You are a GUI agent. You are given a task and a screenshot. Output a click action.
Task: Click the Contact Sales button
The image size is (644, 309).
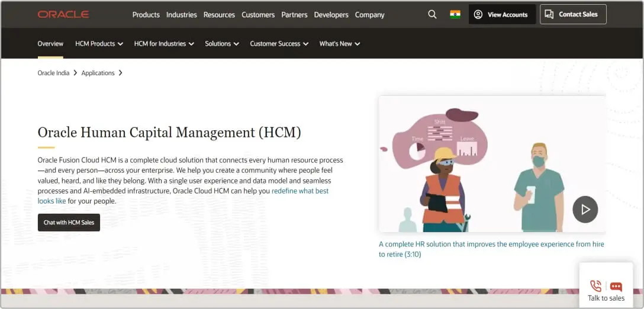(572, 14)
